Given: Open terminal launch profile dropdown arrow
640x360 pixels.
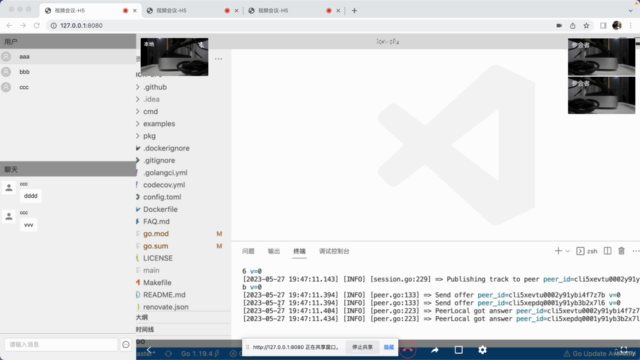Looking at the screenshot, I should coord(567,251).
